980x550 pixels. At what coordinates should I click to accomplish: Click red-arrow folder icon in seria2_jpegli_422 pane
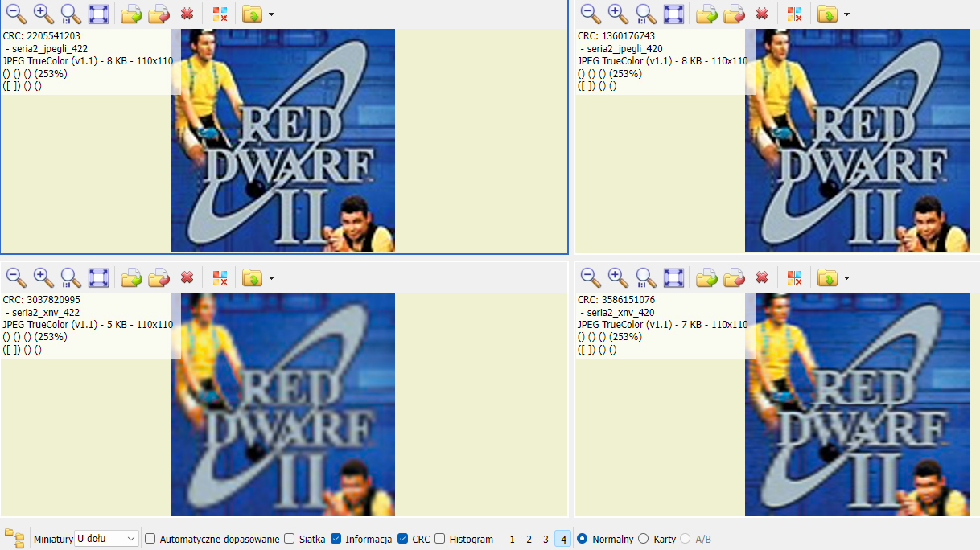click(x=159, y=14)
